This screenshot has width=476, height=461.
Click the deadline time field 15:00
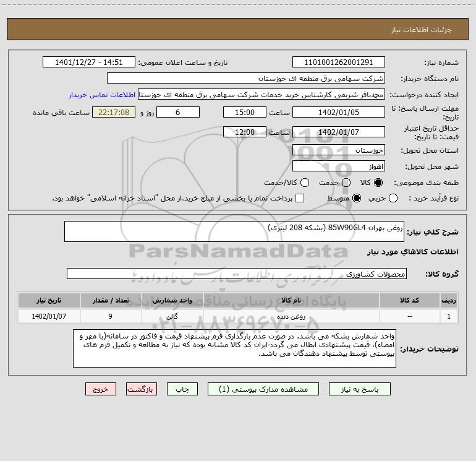[245, 112]
